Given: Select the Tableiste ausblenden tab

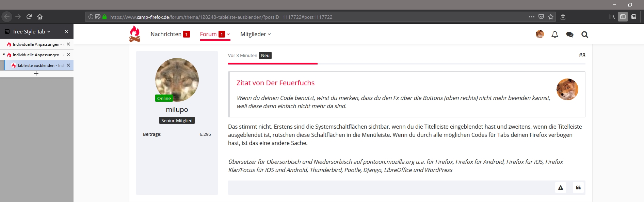Looking at the screenshot, I should click(38, 66).
